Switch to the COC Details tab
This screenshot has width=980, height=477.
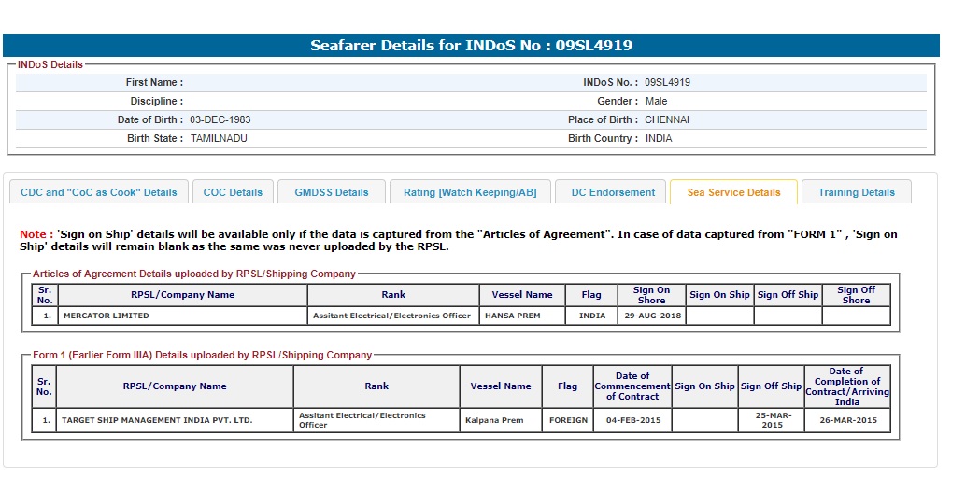233,192
